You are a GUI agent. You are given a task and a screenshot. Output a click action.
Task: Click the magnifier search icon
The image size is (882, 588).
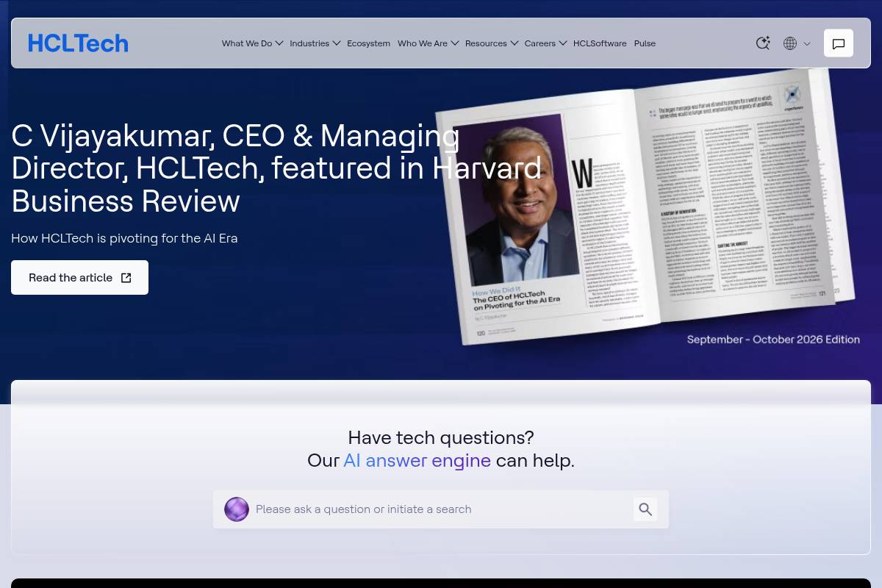pos(645,509)
